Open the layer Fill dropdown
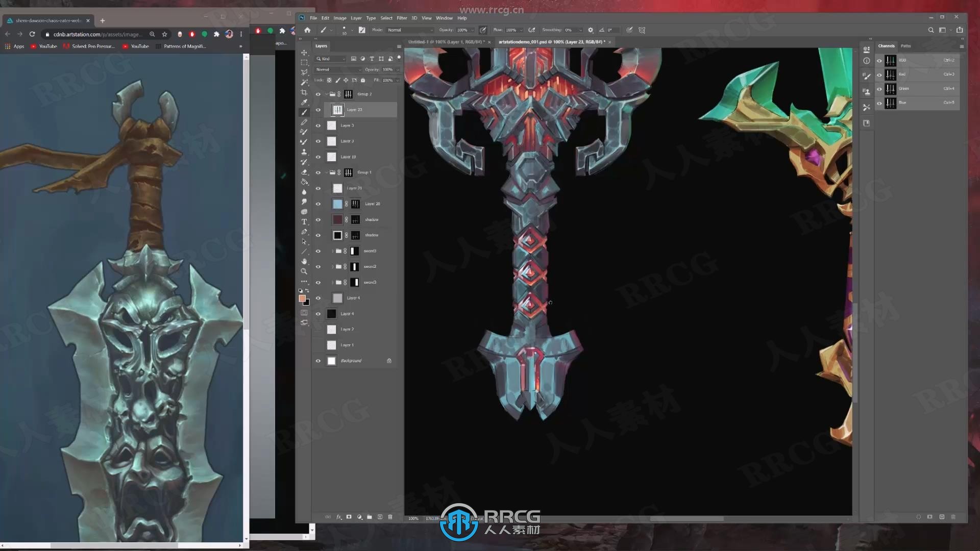The height and width of the screenshot is (551, 980). click(398, 80)
